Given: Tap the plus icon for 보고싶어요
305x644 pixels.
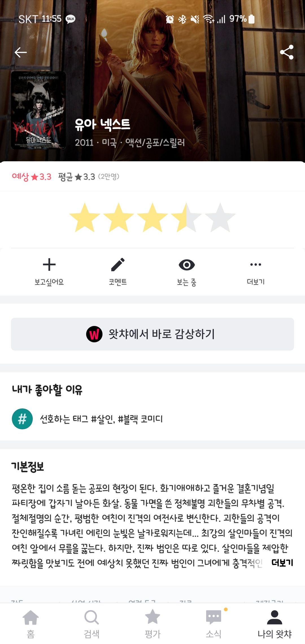Looking at the screenshot, I should [x=49, y=265].
